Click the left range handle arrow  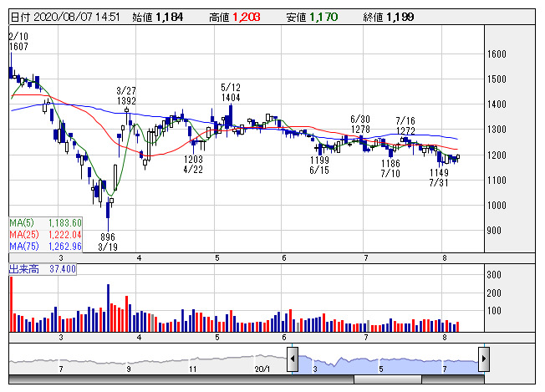pos(293,359)
